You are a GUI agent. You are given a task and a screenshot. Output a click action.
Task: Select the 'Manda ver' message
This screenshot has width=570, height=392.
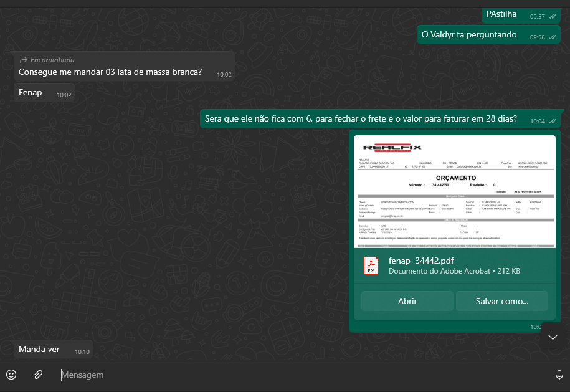pyautogui.click(x=39, y=350)
